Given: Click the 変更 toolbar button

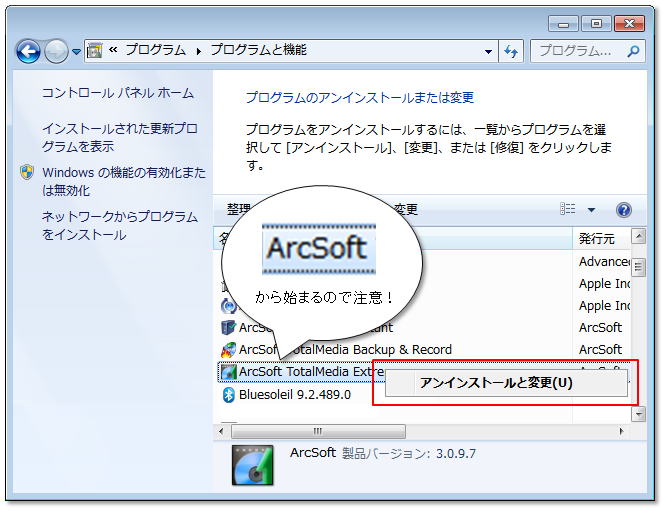Looking at the screenshot, I should pyautogui.click(x=406, y=209).
